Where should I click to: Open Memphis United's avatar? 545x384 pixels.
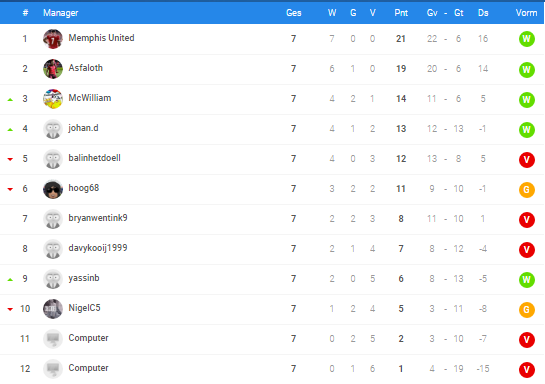(x=53, y=39)
